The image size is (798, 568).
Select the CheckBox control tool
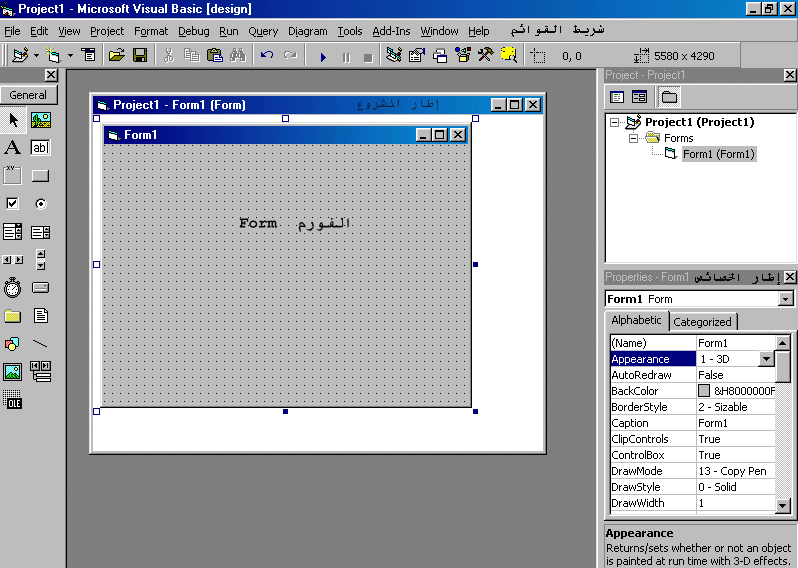(x=12, y=204)
